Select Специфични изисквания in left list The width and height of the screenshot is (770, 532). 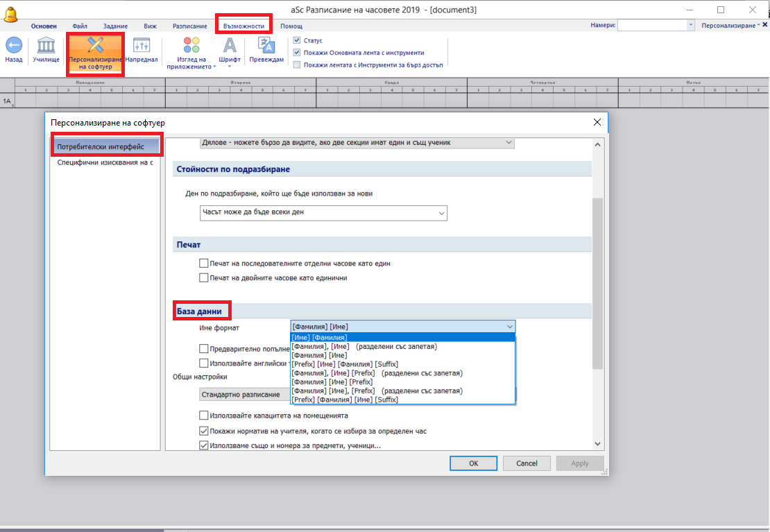click(x=105, y=163)
